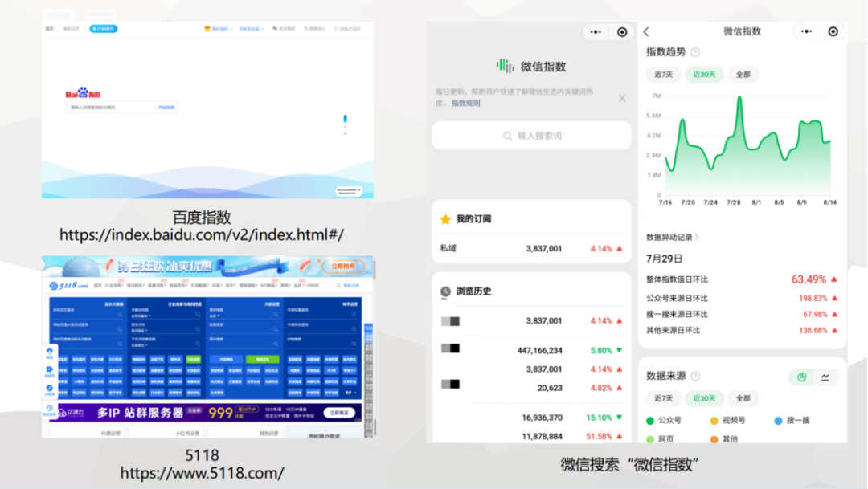Go back with the left chevron arrow
868x489 pixels.
646,31
